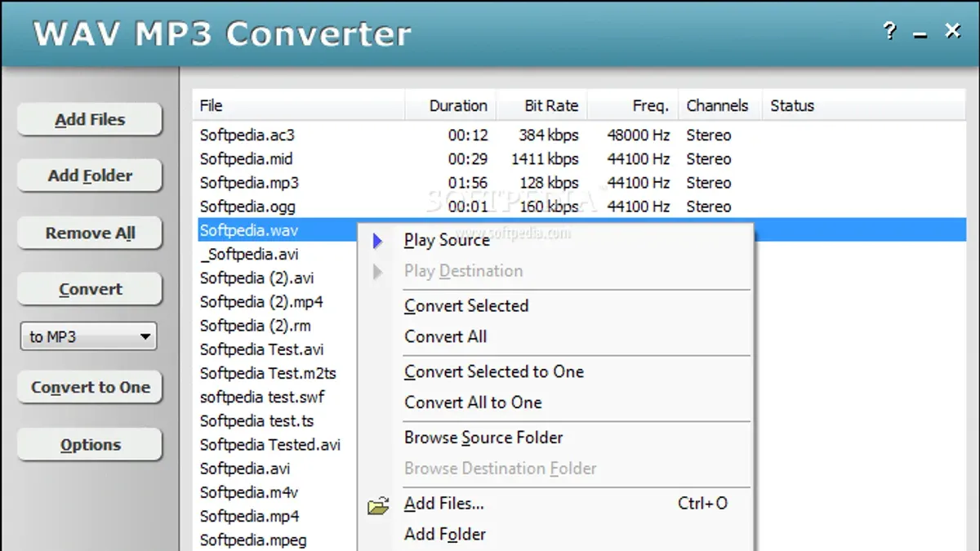980x551 pixels.
Task: Select the Softpedia Test.avi row
Action: [261, 349]
